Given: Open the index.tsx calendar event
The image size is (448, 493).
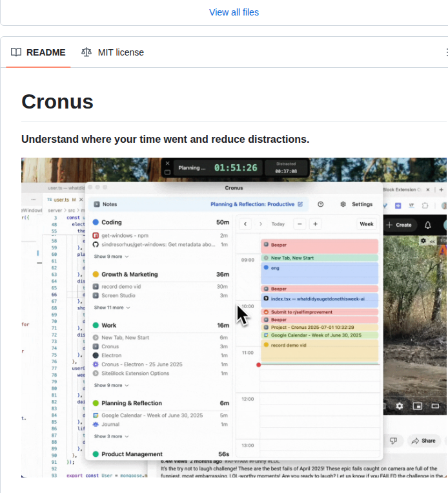Looking at the screenshot, I should coord(320,300).
